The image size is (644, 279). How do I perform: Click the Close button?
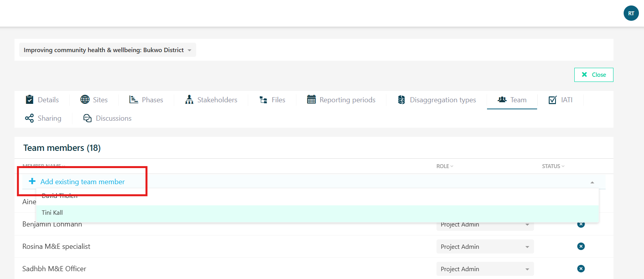tap(593, 75)
